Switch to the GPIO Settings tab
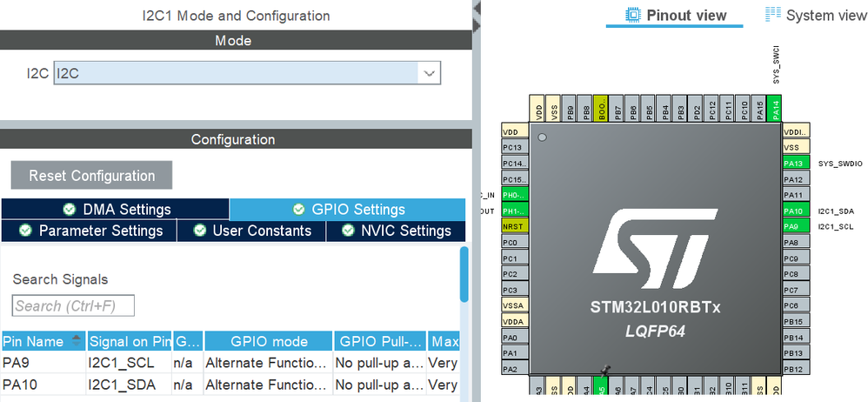868x402 pixels. coord(348,210)
